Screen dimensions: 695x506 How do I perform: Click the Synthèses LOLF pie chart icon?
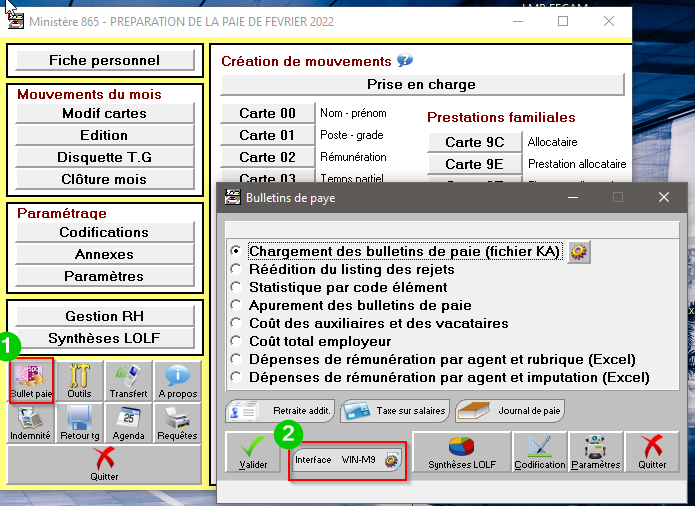pyautogui.click(x=461, y=452)
